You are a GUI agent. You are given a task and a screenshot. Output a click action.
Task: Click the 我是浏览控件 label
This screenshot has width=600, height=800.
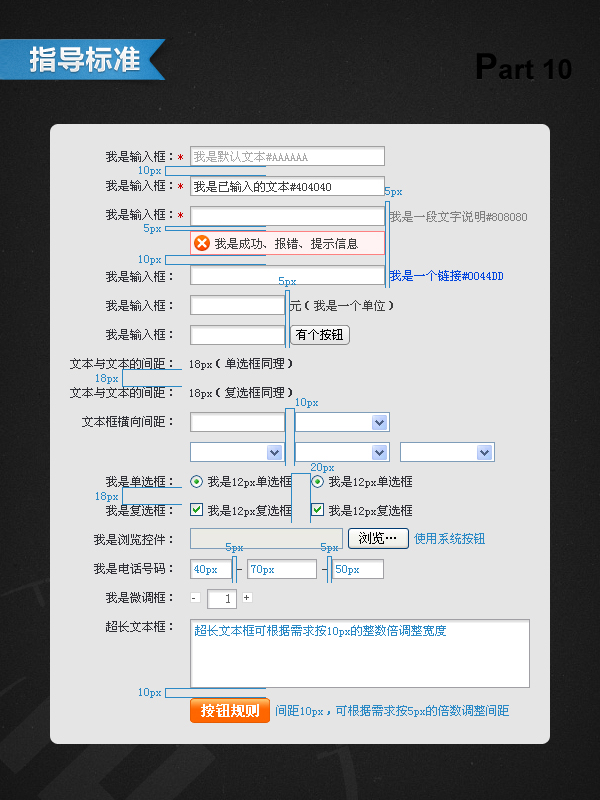[x=134, y=539]
